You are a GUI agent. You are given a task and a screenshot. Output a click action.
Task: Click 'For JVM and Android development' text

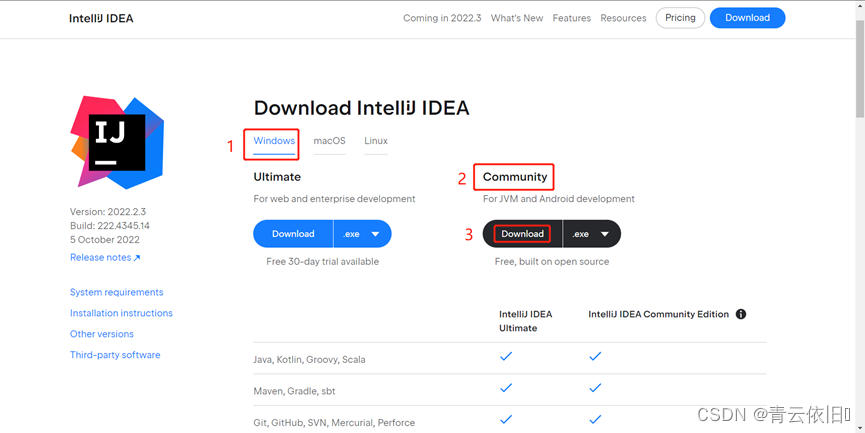(x=559, y=199)
